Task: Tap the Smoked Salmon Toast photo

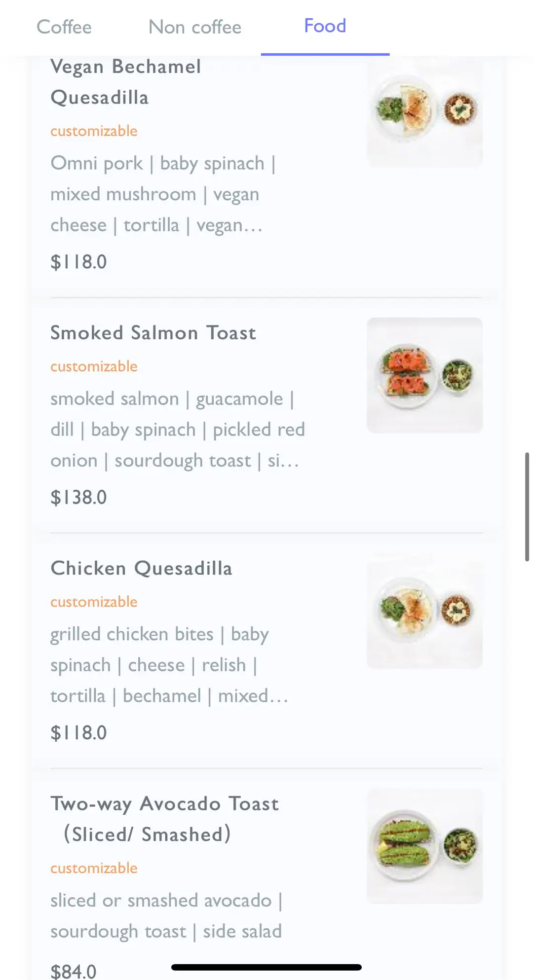Action: [424, 375]
